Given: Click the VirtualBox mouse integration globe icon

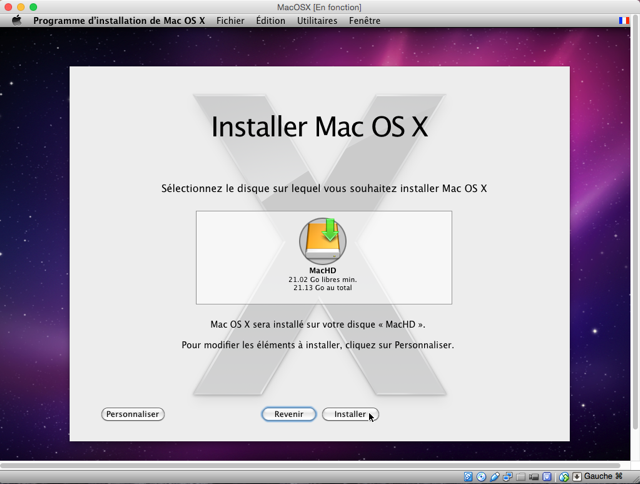Looking at the screenshot, I should (564, 477).
